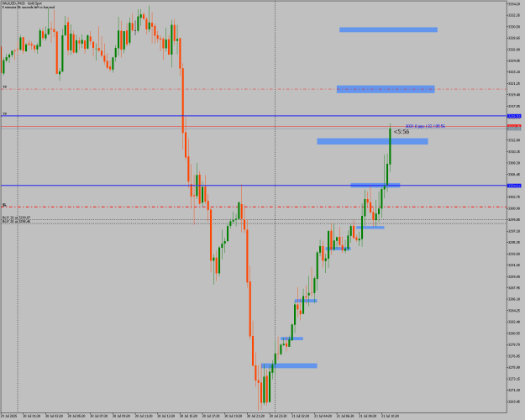Select the topmost blue zone rectangle

[388, 29]
